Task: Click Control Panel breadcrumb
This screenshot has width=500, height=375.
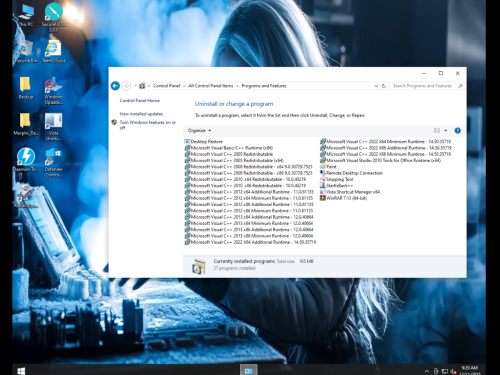Action: pyautogui.click(x=166, y=86)
